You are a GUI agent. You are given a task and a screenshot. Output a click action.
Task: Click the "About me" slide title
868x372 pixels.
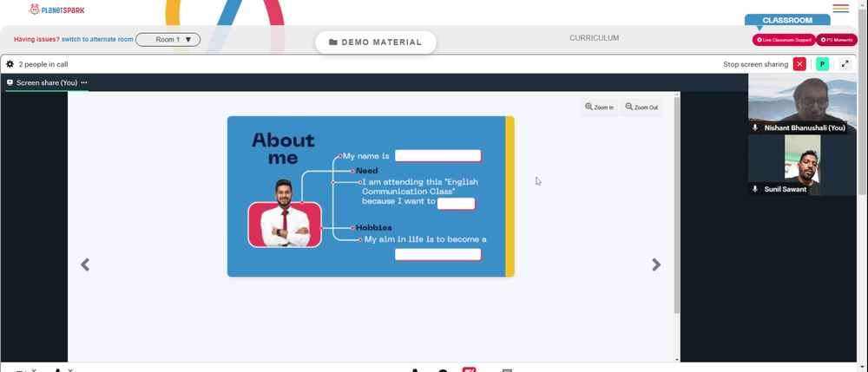point(284,148)
